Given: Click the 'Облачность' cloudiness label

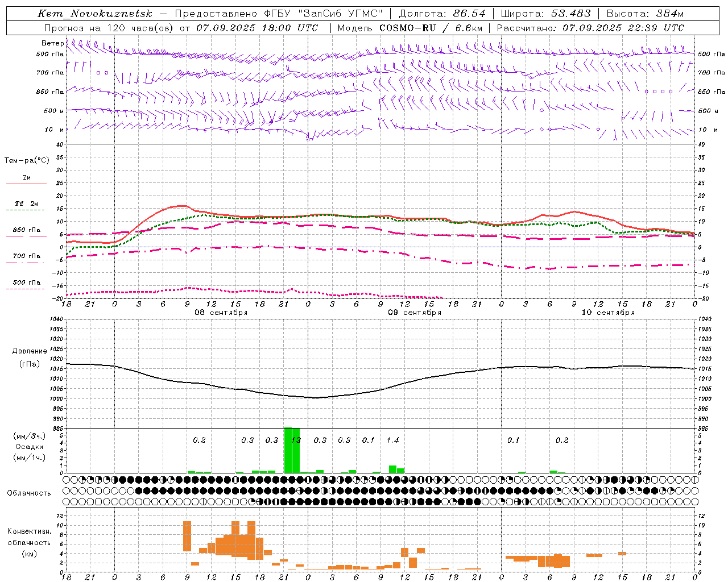Looking at the screenshot, I should 29,493.
